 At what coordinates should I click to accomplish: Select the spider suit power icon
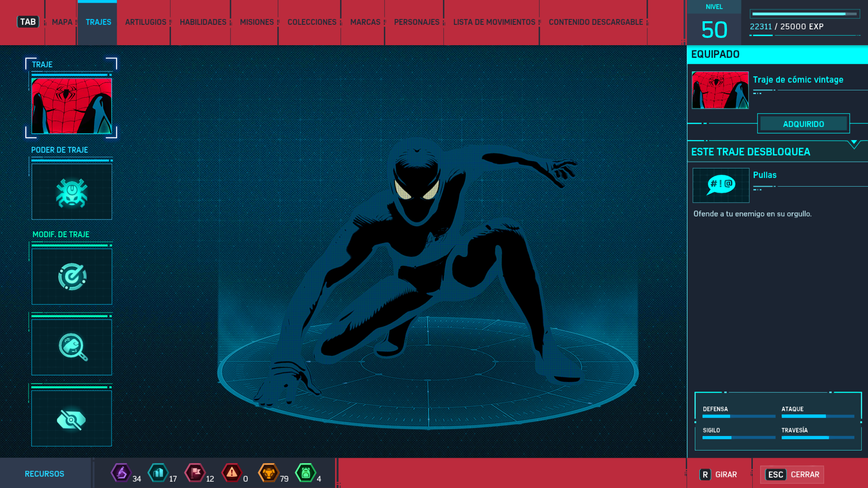(72, 192)
